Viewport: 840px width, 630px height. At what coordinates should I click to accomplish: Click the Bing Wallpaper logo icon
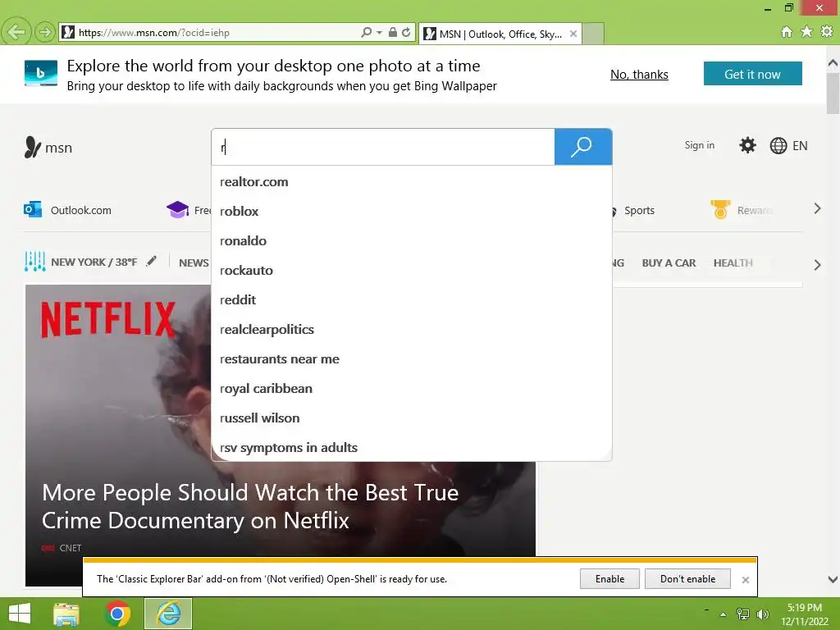tap(41, 73)
